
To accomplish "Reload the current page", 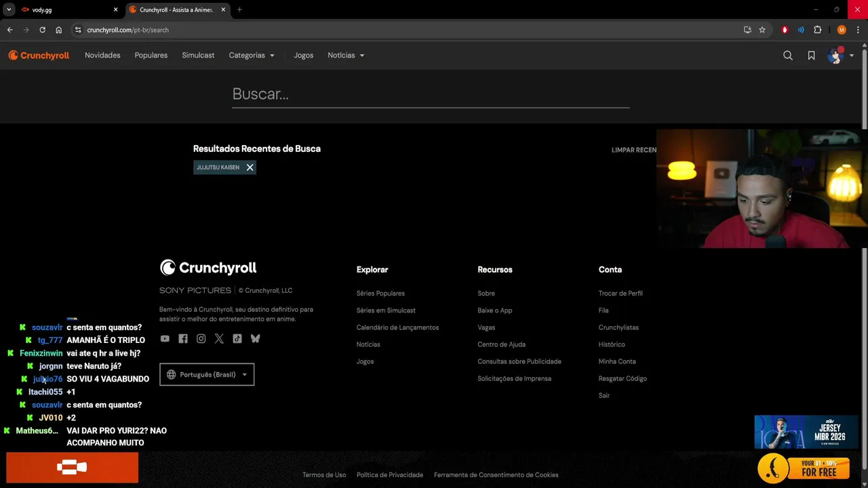I will [x=42, y=30].
